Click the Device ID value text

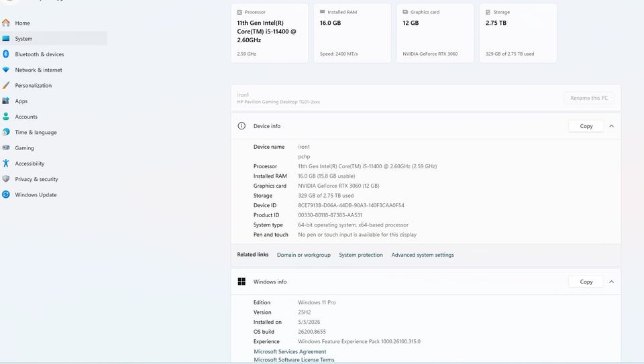tap(351, 205)
